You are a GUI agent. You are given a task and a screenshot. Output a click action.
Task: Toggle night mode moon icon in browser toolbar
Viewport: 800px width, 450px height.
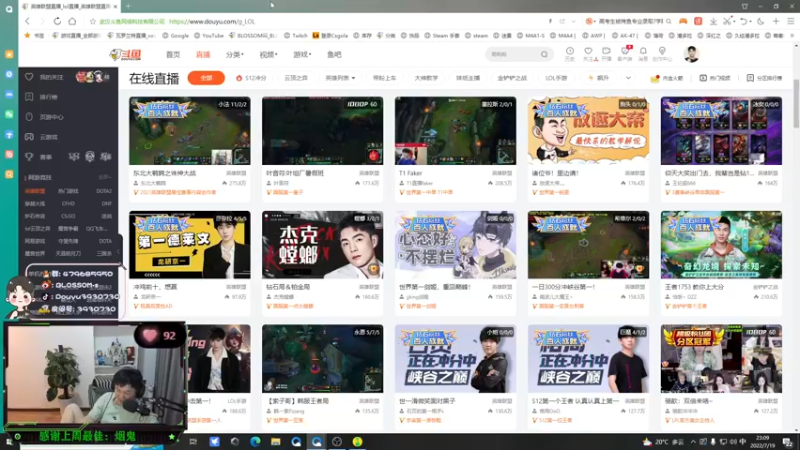pos(760,21)
